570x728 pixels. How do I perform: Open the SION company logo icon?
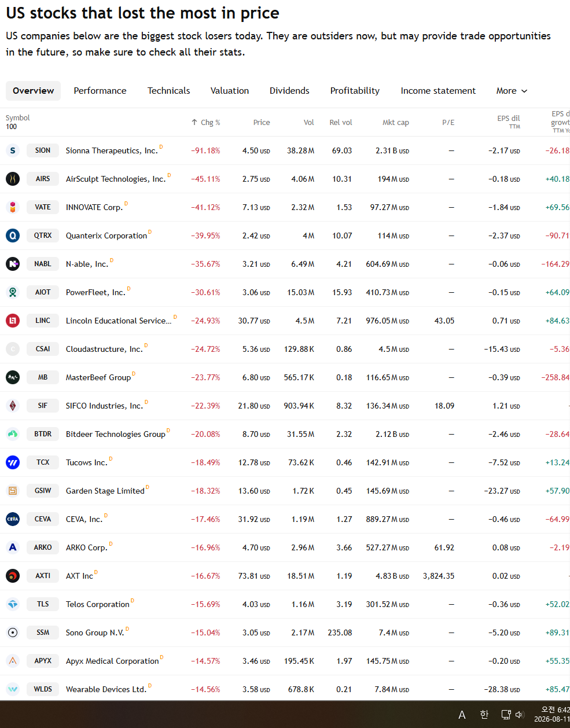(13, 150)
